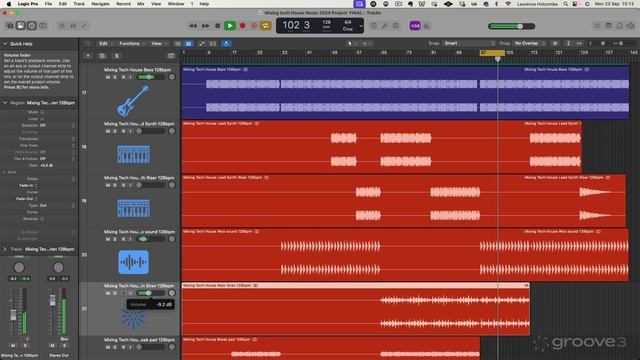Stop playback with the Stop button
This screenshot has width=640, height=360.
[x=218, y=26]
